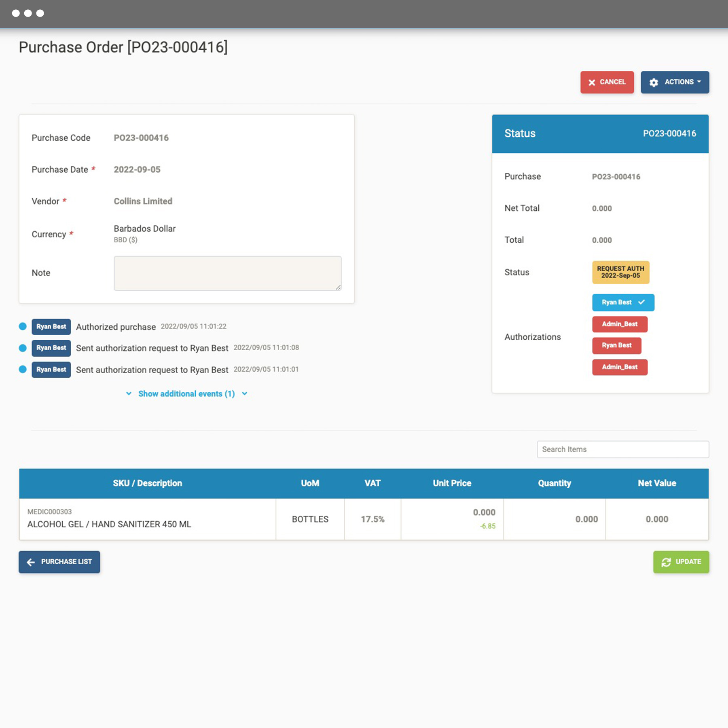Click inside the Search Items field

point(622,449)
